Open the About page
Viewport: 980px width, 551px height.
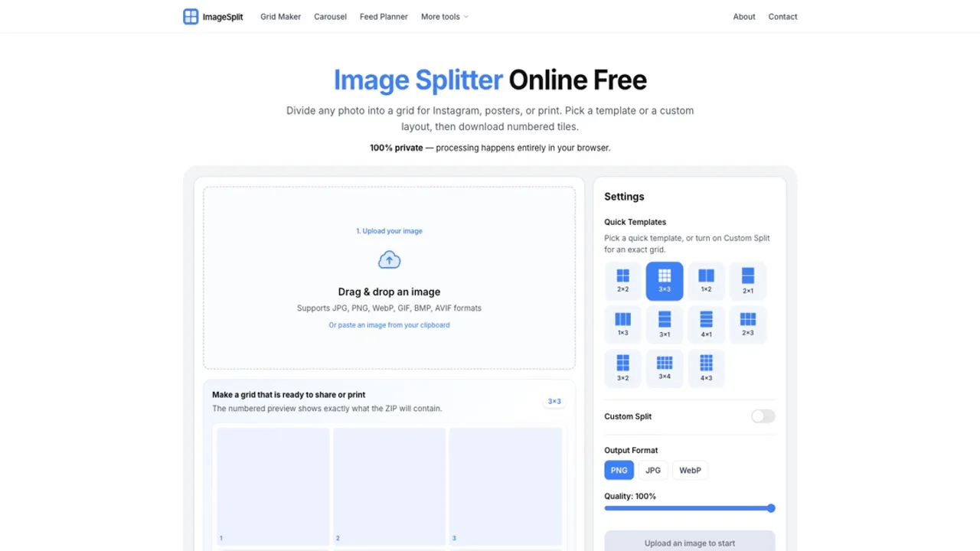744,17
